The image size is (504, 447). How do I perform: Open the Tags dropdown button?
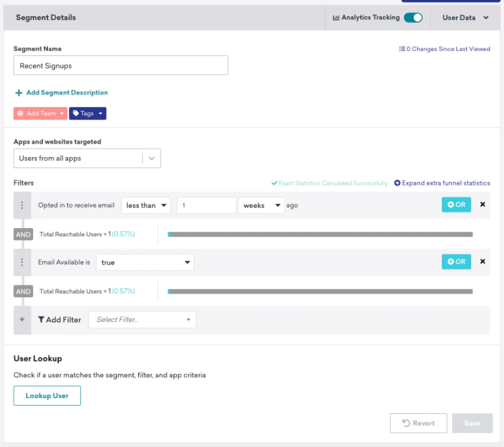point(87,114)
